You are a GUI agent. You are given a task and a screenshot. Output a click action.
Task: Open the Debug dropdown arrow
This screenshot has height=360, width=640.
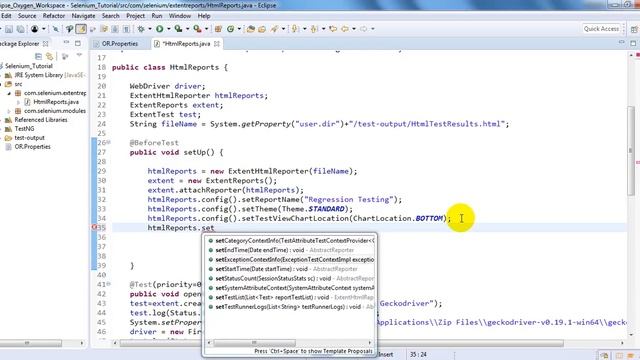pos(150,29)
